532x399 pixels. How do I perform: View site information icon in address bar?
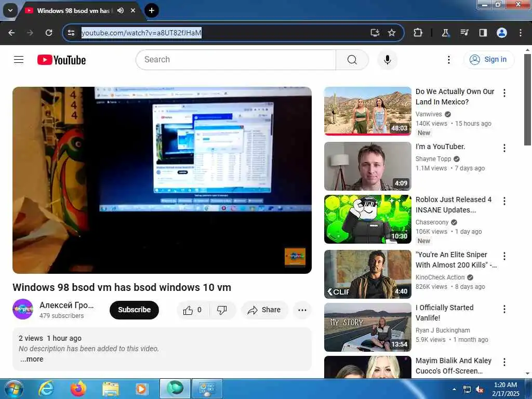pyautogui.click(x=71, y=33)
